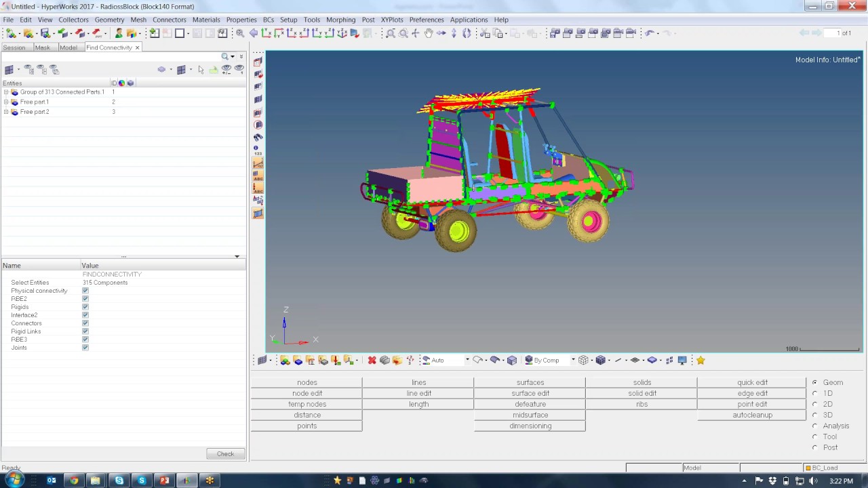This screenshot has height=488, width=868.
Task: Click the Delete red X icon
Action: pyautogui.click(x=372, y=360)
